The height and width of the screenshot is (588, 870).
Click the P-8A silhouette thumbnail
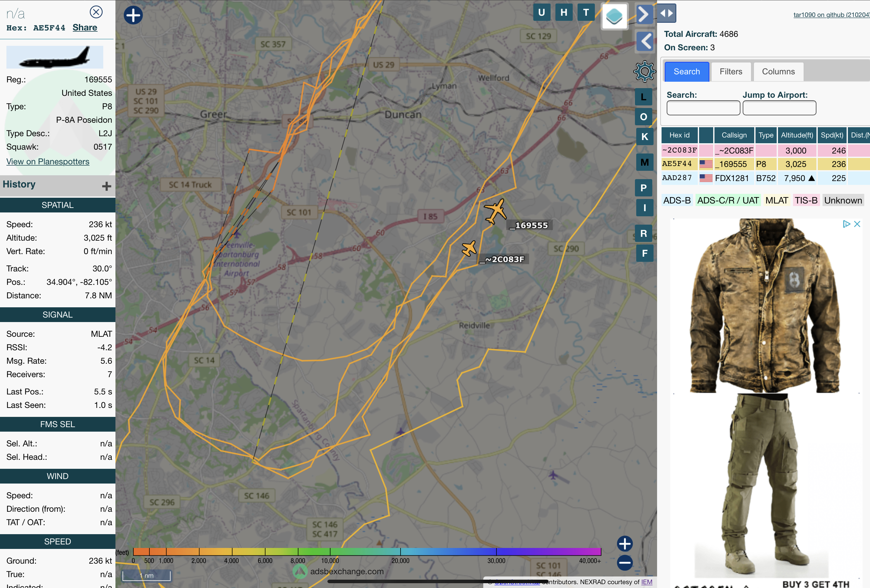pos(55,57)
